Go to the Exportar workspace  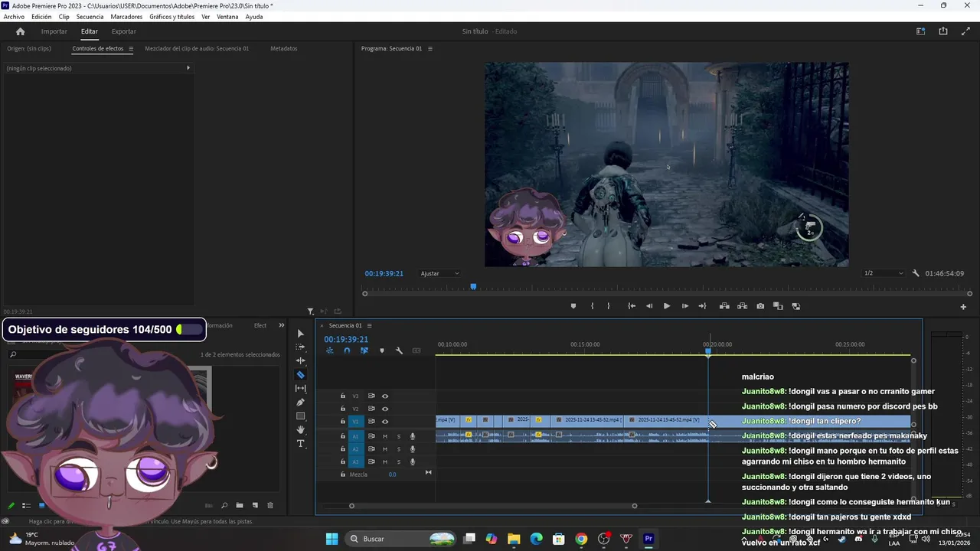tap(123, 31)
